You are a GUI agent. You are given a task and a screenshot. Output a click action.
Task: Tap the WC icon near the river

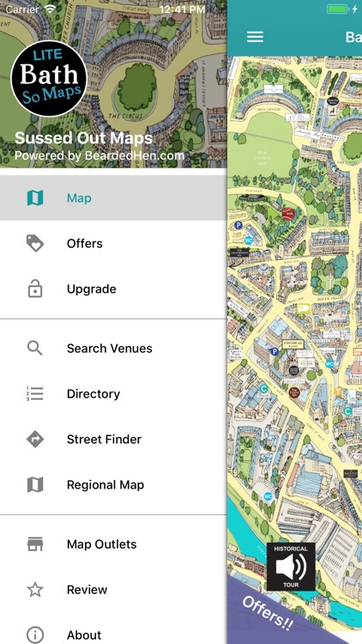coord(268,496)
